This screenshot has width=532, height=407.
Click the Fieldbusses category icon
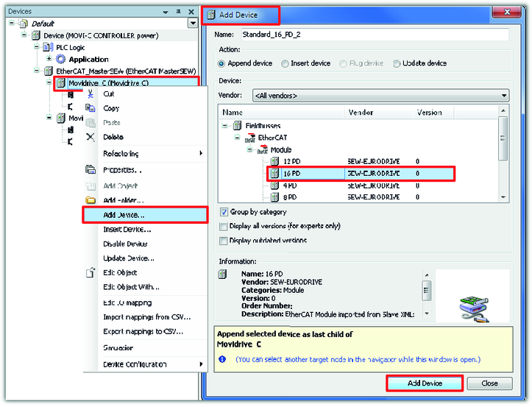click(238, 126)
